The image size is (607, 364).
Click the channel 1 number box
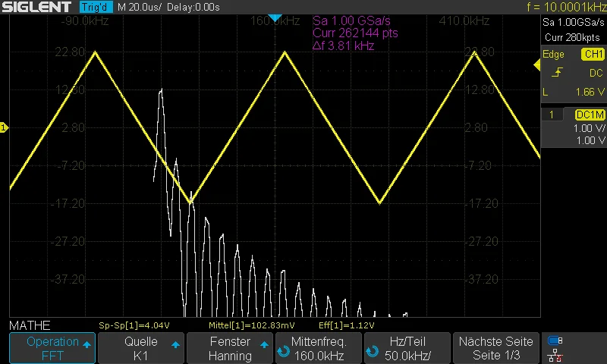552,115
